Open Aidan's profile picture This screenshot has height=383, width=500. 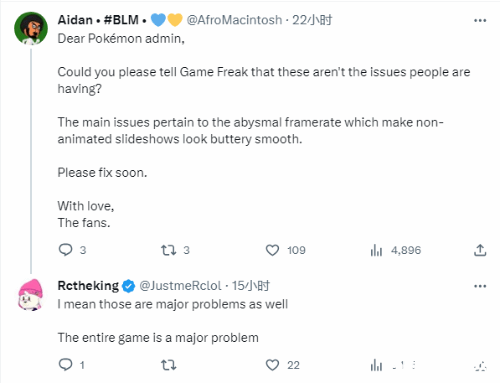pyautogui.click(x=31, y=28)
